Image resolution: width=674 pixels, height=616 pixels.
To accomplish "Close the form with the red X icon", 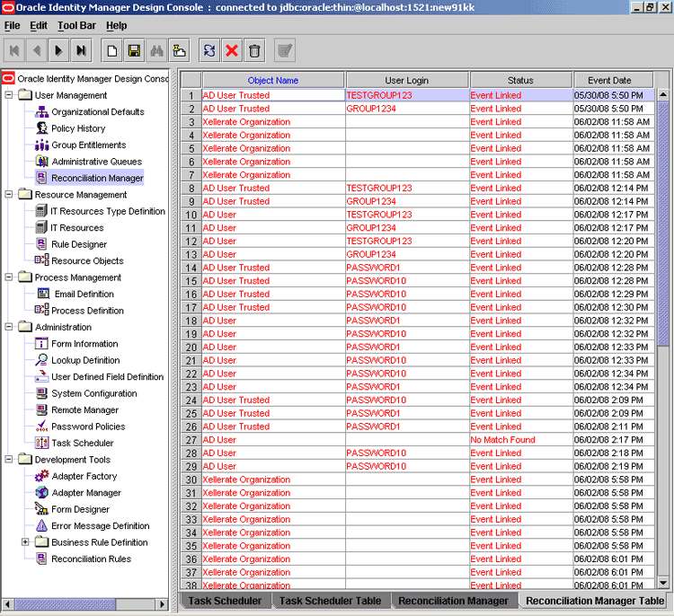I will pyautogui.click(x=232, y=50).
